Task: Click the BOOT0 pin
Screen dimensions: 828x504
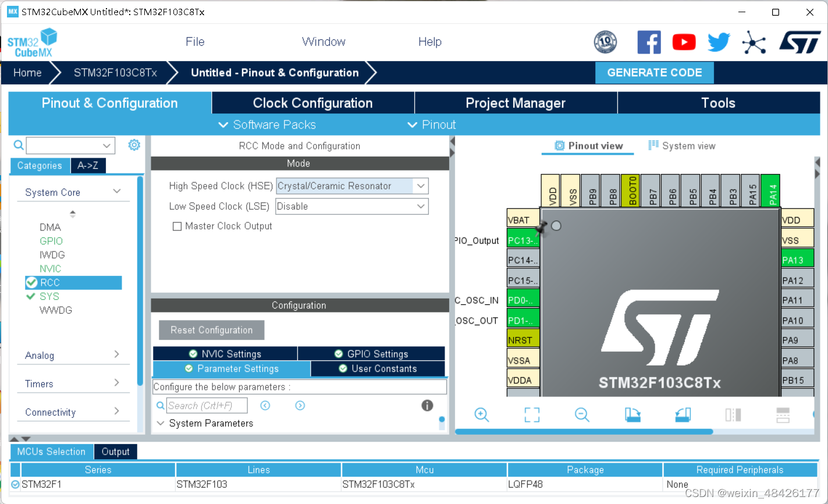Action: tap(631, 190)
